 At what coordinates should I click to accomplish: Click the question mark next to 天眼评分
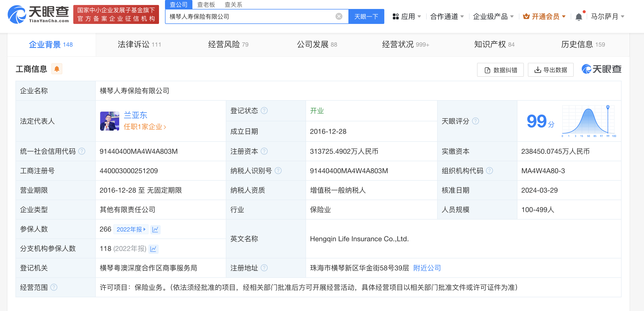(475, 121)
